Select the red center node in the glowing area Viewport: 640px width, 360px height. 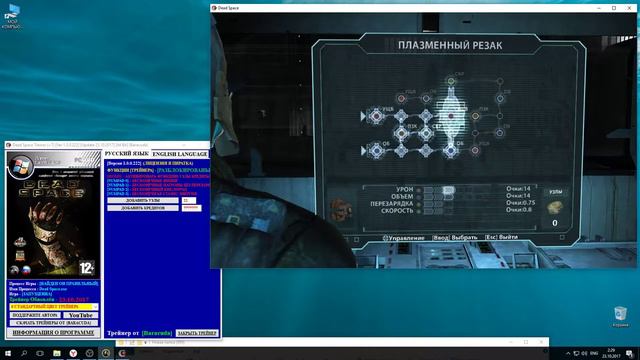[451, 116]
